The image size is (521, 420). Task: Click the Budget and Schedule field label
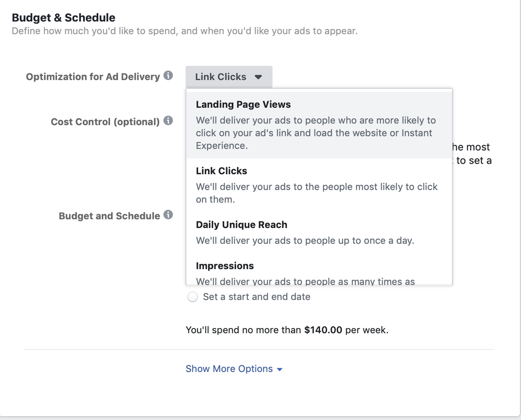click(x=109, y=216)
